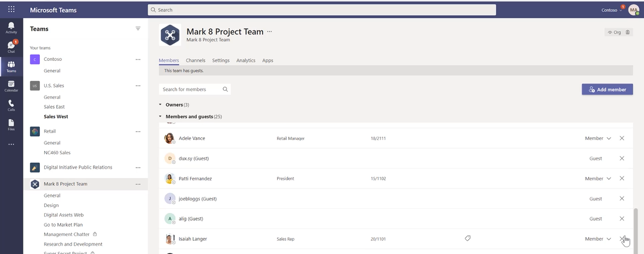Remove joebloggs guest from the team
This screenshot has width=644, height=254.
click(622, 199)
